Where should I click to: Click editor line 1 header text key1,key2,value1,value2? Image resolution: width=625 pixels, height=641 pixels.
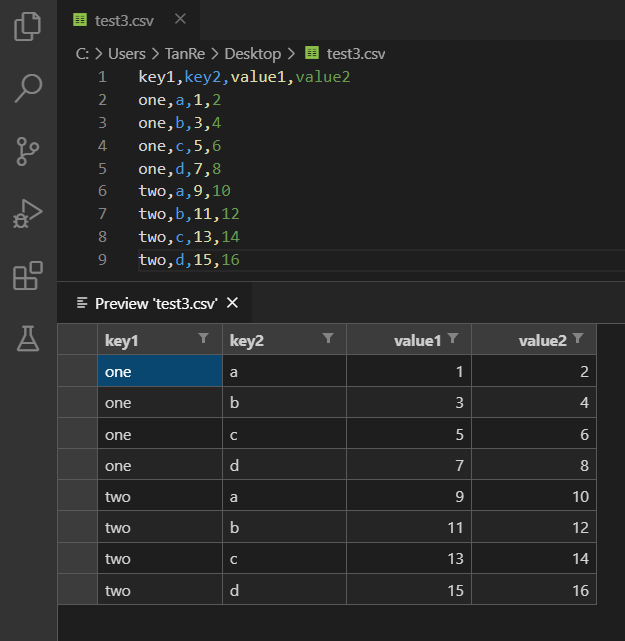click(x=244, y=77)
